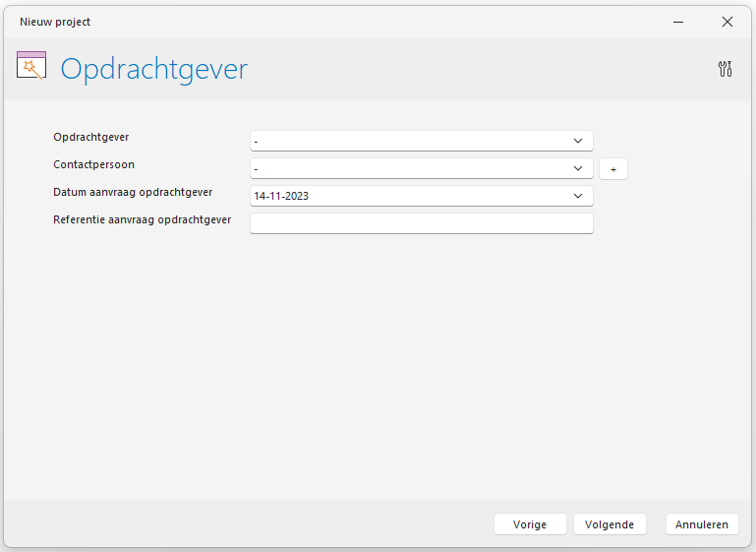
Task: Click the Opdrachtgever field label
Action: click(x=91, y=137)
